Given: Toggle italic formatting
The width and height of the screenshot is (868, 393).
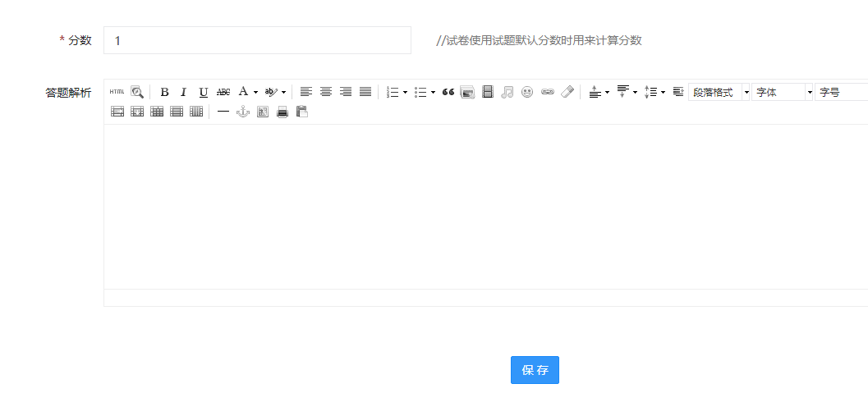Looking at the screenshot, I should (x=184, y=93).
